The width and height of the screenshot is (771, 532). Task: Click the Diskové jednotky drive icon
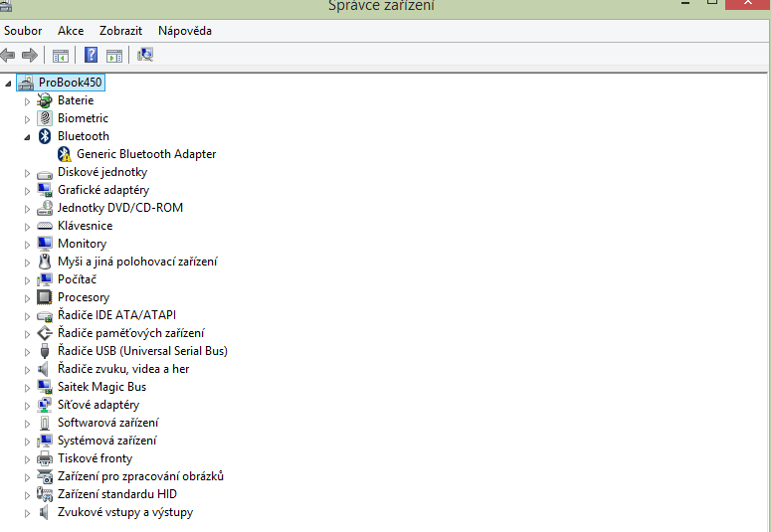[45, 174]
